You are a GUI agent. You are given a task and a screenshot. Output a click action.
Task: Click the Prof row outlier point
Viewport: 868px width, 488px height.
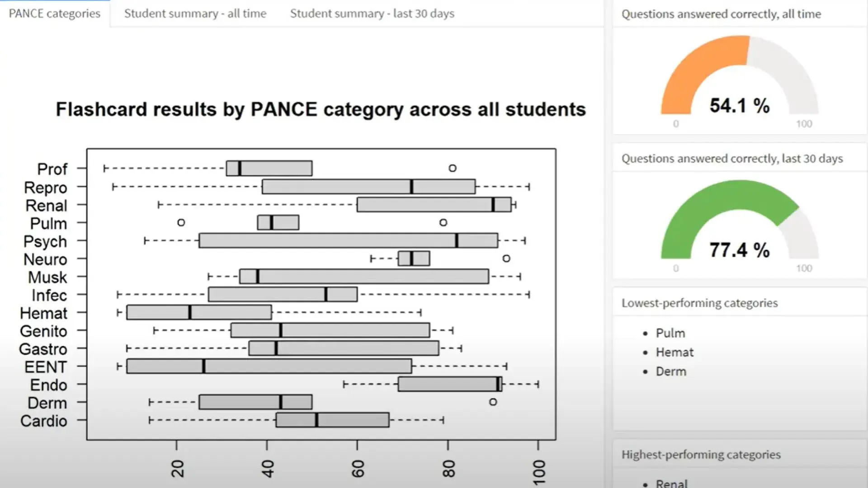pyautogui.click(x=453, y=168)
